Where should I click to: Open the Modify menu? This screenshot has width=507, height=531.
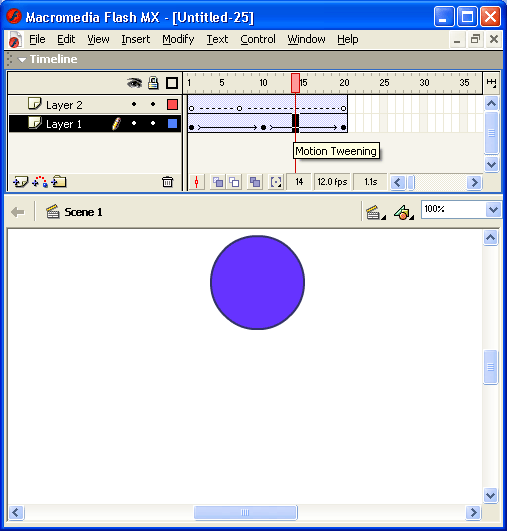(178, 39)
